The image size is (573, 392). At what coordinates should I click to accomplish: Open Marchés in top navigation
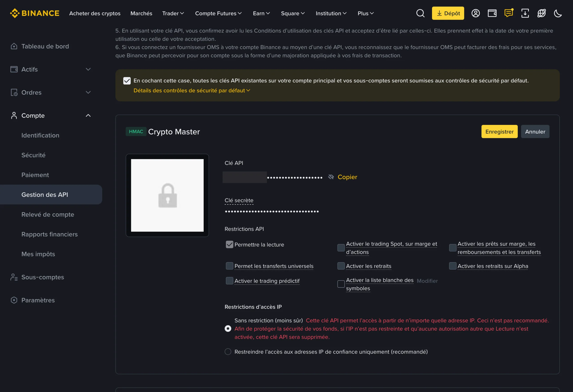(x=141, y=13)
